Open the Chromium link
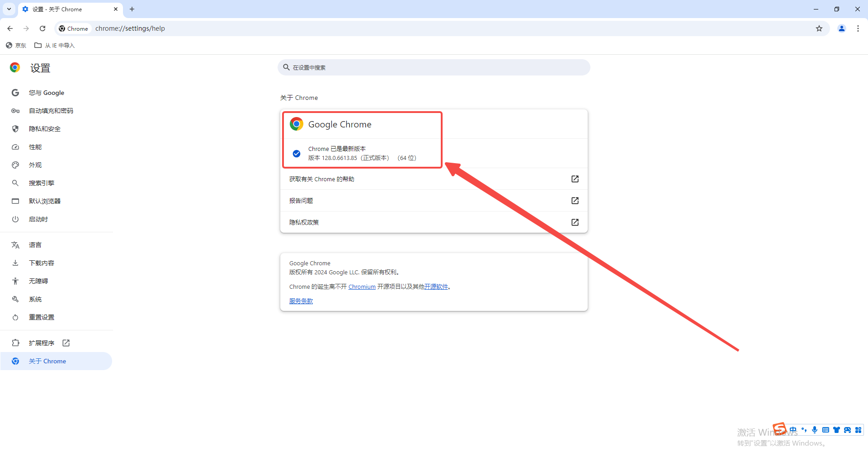The width and height of the screenshot is (868, 470). click(x=362, y=287)
